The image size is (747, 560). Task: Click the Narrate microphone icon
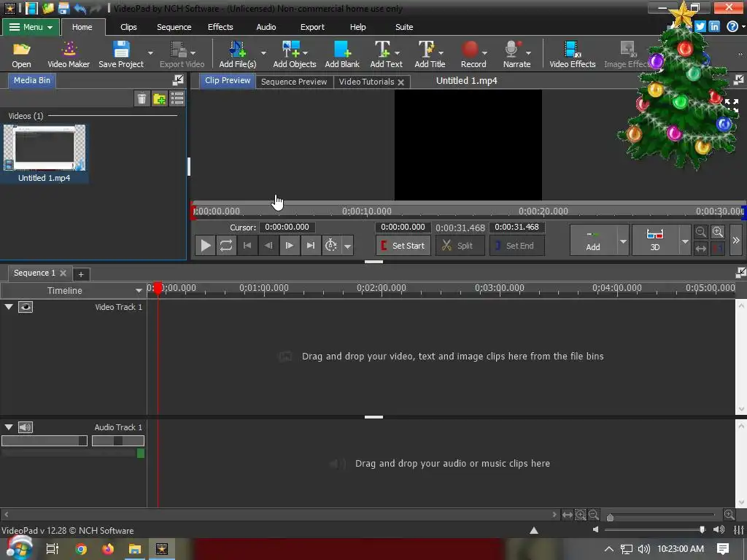click(516, 54)
